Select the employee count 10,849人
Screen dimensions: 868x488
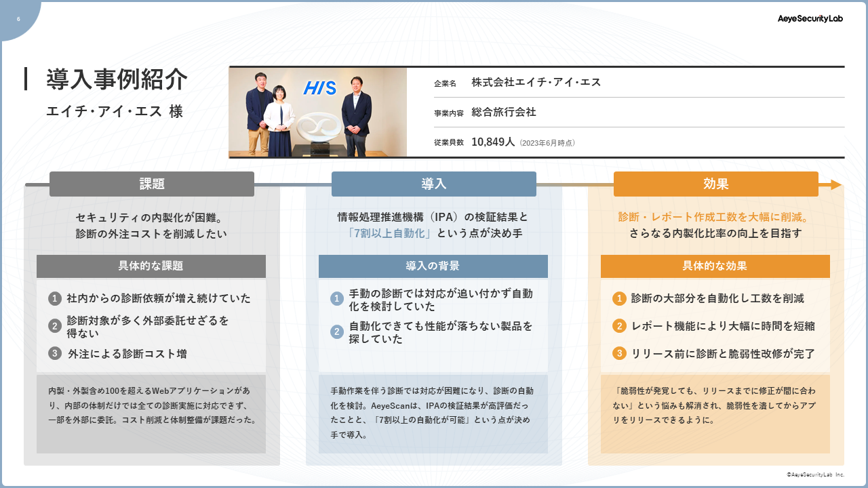tap(493, 142)
